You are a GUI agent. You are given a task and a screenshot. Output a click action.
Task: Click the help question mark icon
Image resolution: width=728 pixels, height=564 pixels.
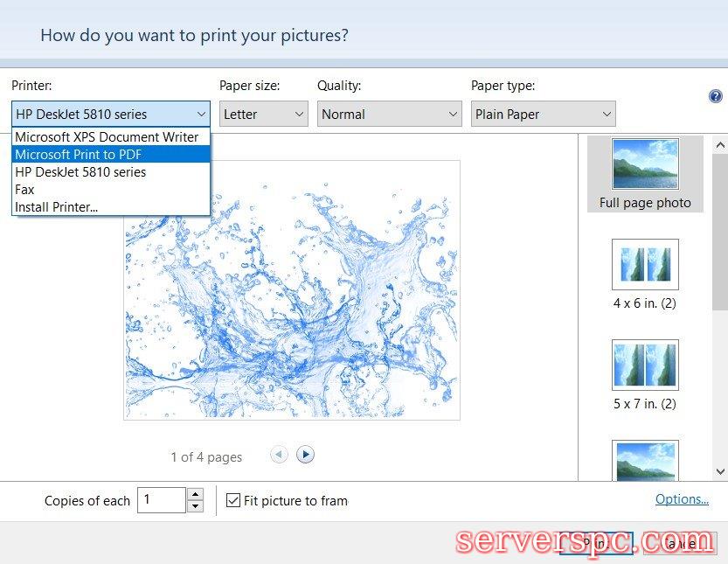tap(715, 96)
